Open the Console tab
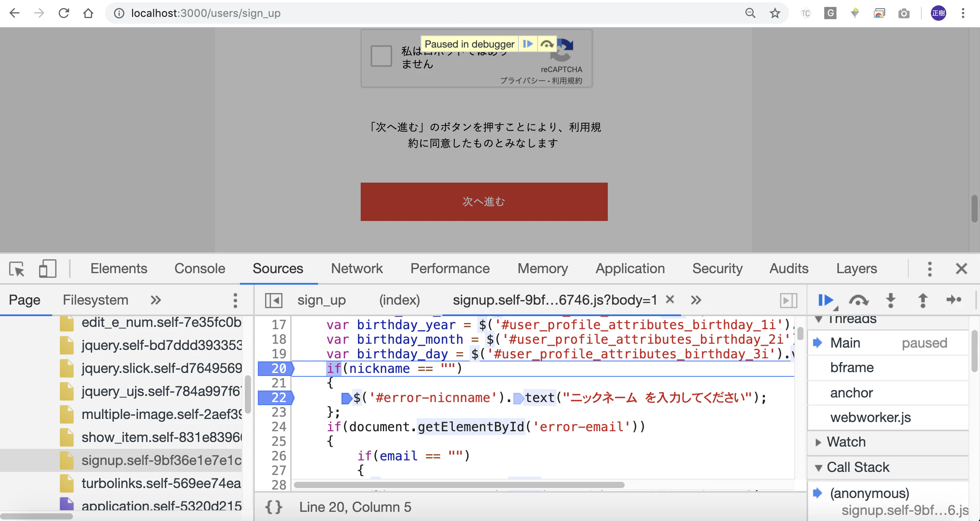This screenshot has width=980, height=521. point(200,269)
